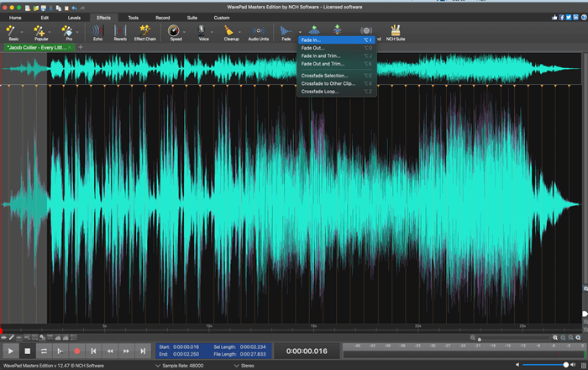
Task: Click the Facebook share icon
Action: pyautogui.click(x=561, y=18)
